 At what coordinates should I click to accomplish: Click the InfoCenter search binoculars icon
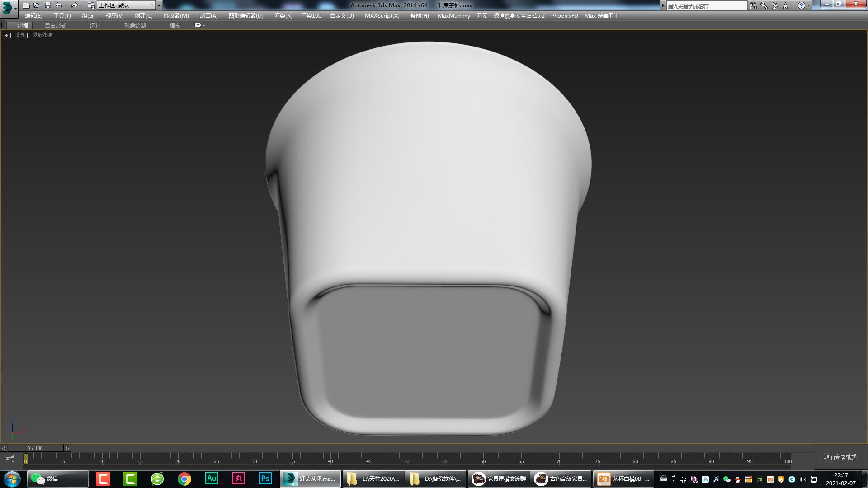click(x=753, y=5)
